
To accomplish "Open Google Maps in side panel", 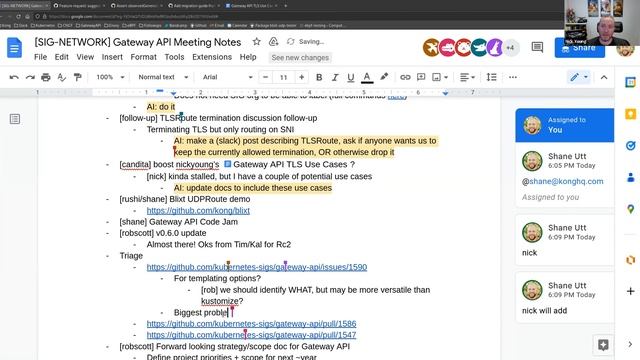I will click(x=630, y=209).
